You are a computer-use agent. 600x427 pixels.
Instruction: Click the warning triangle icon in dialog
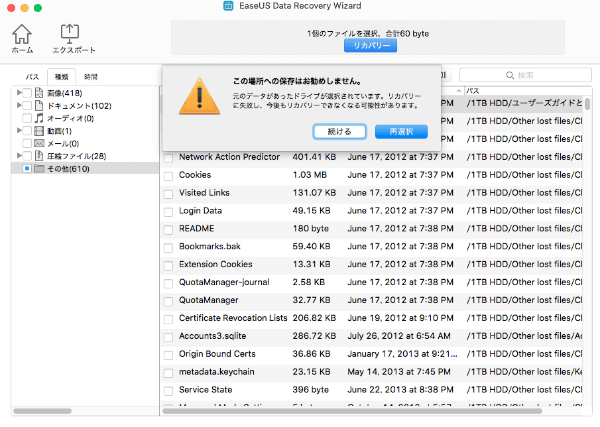(199, 97)
